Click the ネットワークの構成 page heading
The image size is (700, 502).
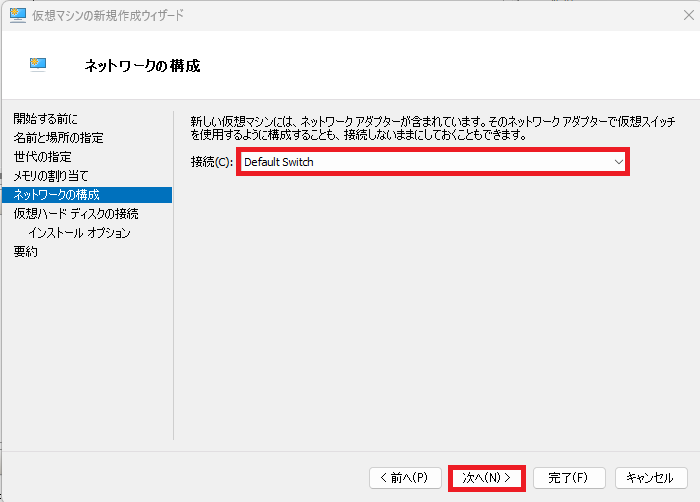point(142,66)
